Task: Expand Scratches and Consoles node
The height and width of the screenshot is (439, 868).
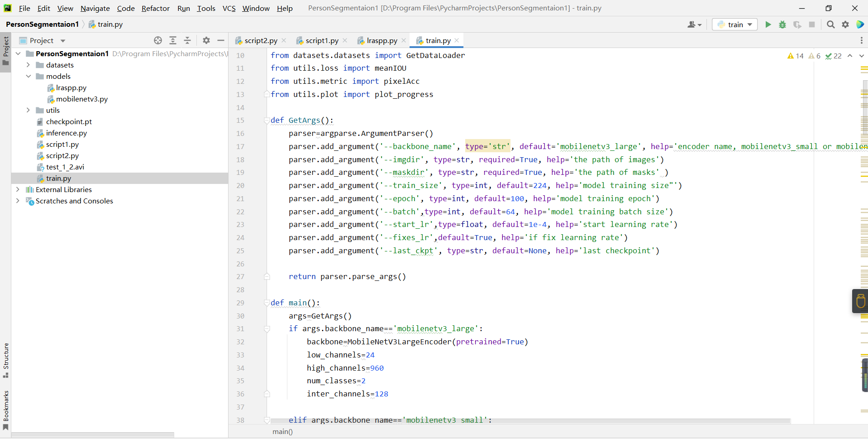Action: (18, 201)
